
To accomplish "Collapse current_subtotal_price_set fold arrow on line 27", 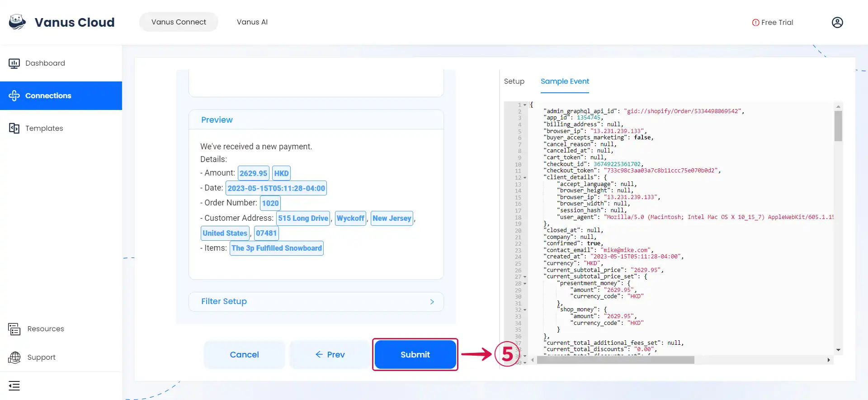I will tap(525, 277).
